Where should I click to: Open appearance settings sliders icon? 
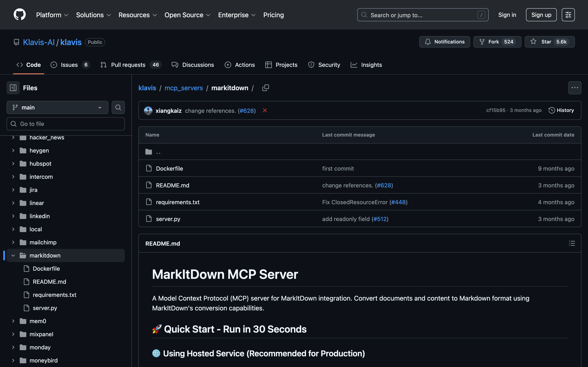(568, 15)
